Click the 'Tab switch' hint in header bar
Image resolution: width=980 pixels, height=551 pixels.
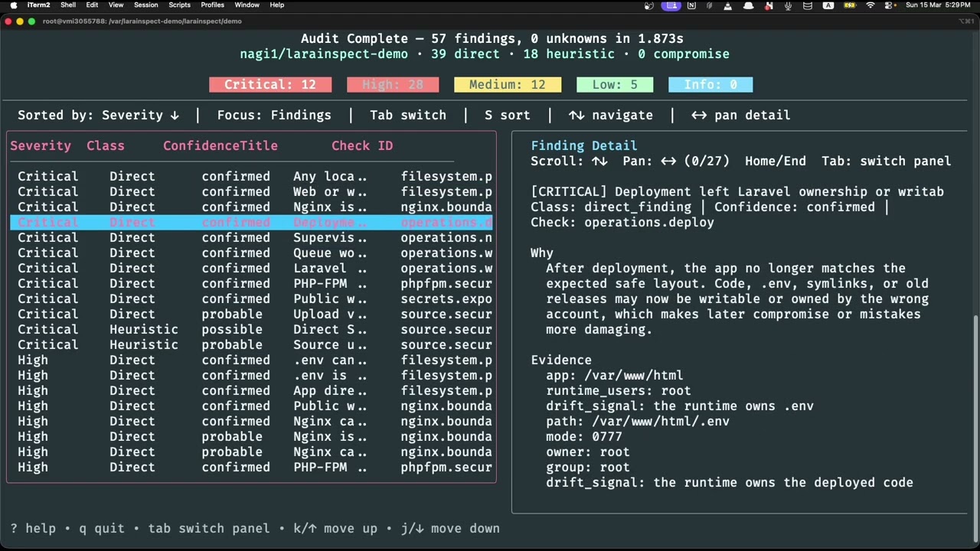point(408,115)
